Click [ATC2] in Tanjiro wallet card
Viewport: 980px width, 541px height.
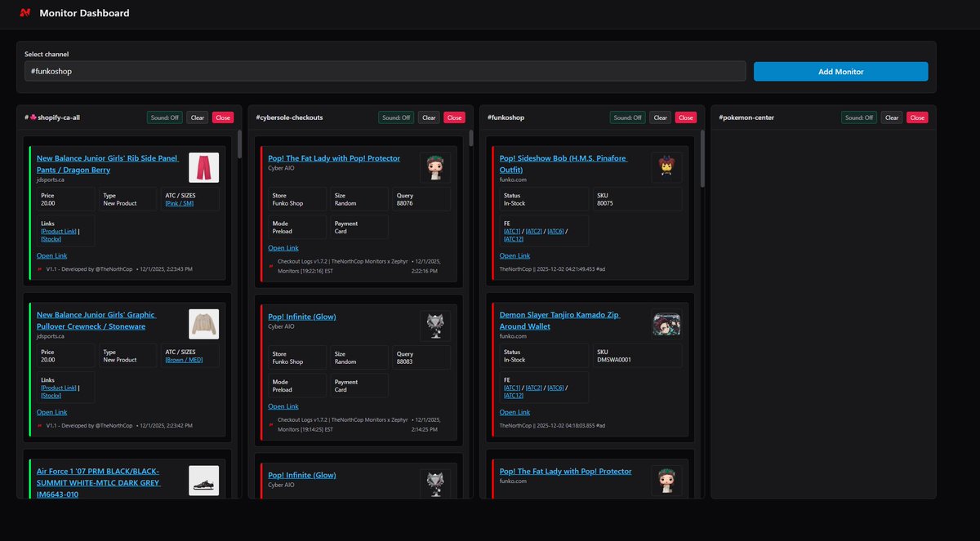(x=534, y=388)
